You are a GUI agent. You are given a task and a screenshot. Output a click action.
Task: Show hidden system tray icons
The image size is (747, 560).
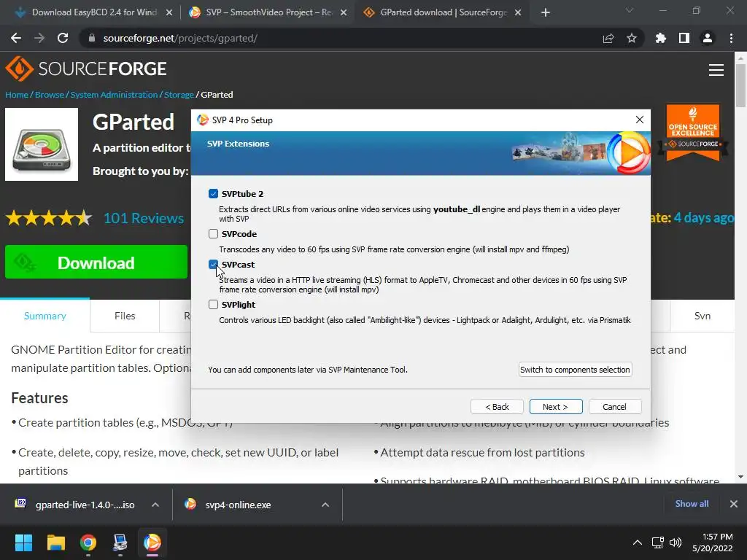coord(637,542)
